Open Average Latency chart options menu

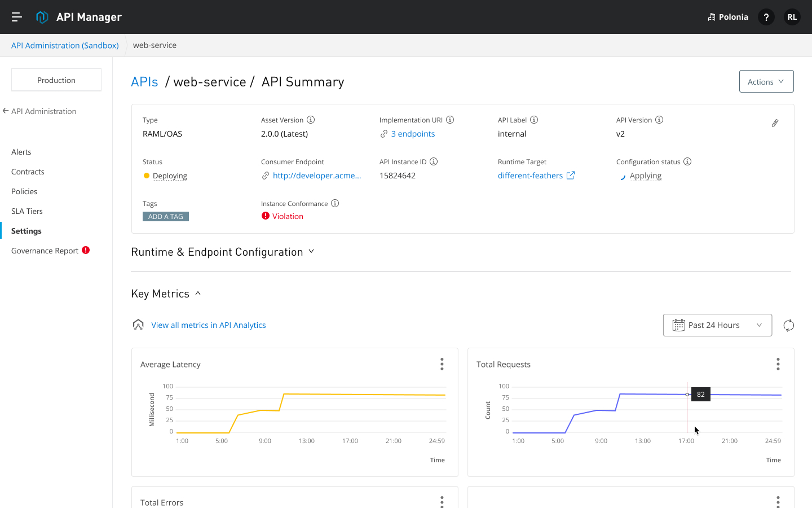coord(442,364)
